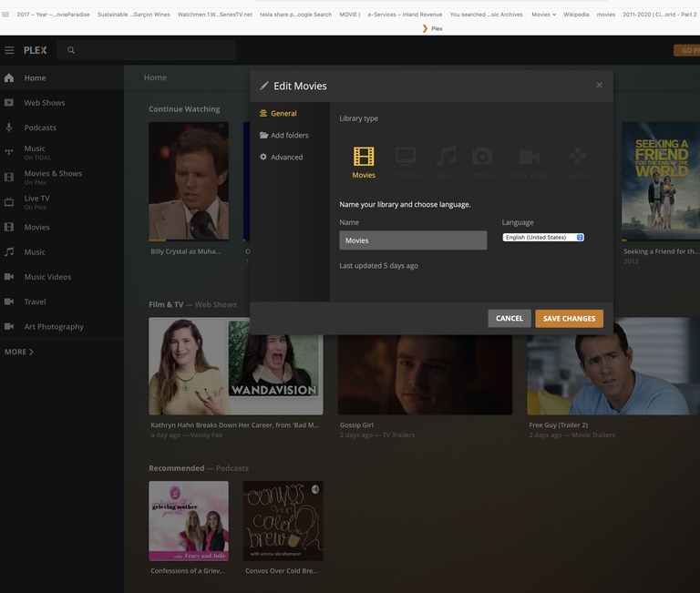700x593 pixels.
Task: Click the Web Shows play icon
Action: [9, 103]
